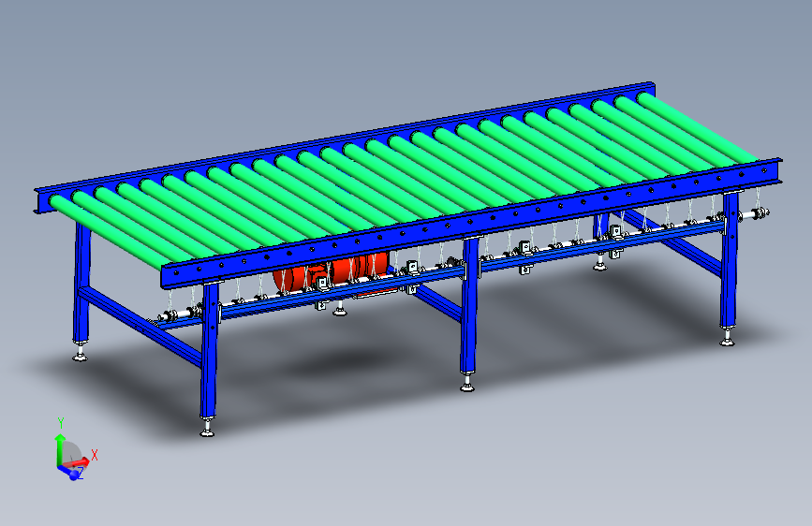Select the near side rail with bolt holes
The width and height of the screenshot is (812, 526).
(471, 223)
